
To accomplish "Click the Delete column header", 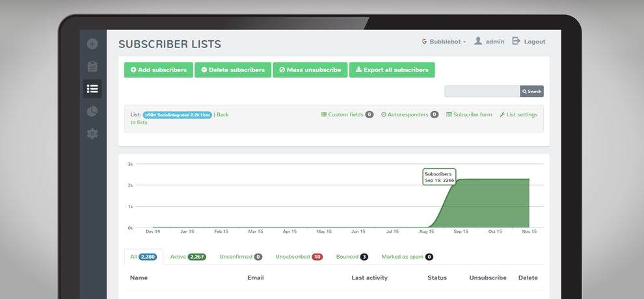I will pos(528,278).
